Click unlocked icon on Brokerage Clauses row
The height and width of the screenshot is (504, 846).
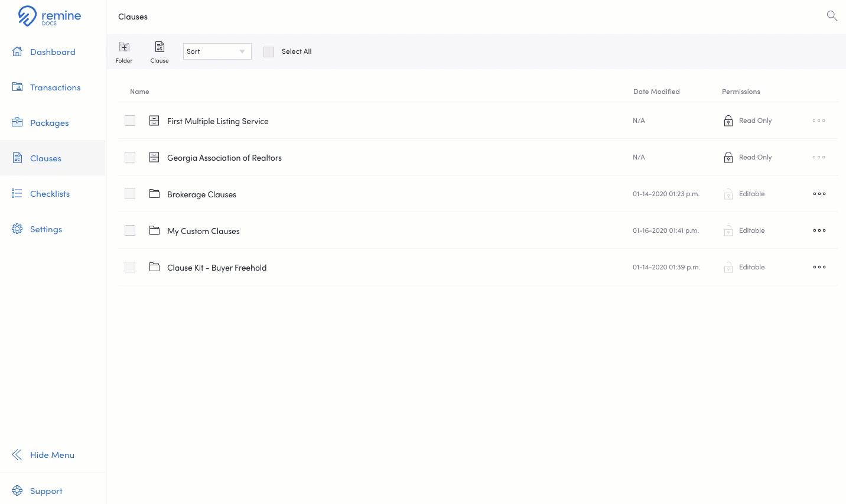[728, 194]
